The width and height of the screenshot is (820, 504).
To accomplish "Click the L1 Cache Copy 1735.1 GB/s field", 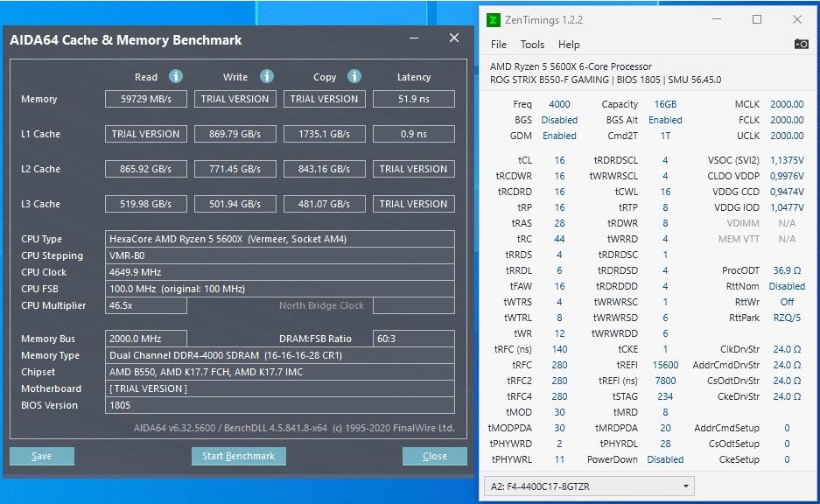I will [324, 134].
